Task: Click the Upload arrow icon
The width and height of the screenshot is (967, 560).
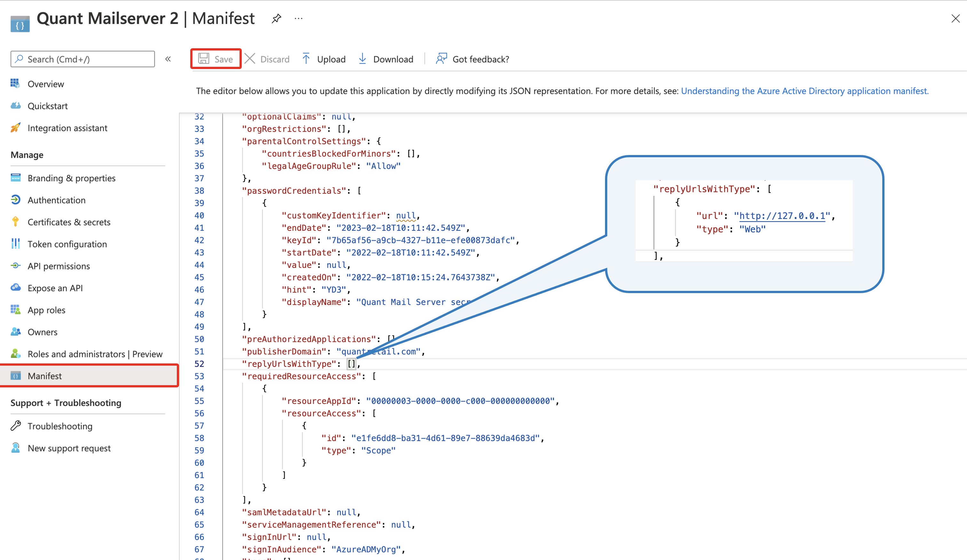Action: tap(306, 59)
